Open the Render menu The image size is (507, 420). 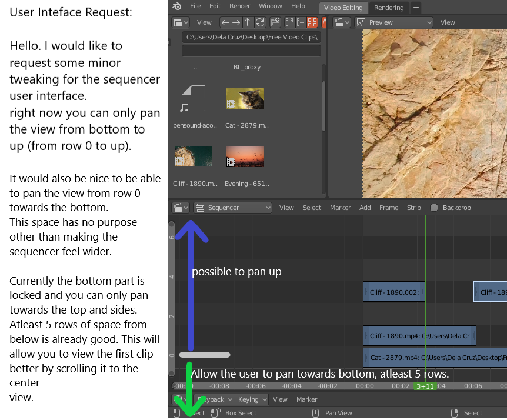[x=239, y=6]
